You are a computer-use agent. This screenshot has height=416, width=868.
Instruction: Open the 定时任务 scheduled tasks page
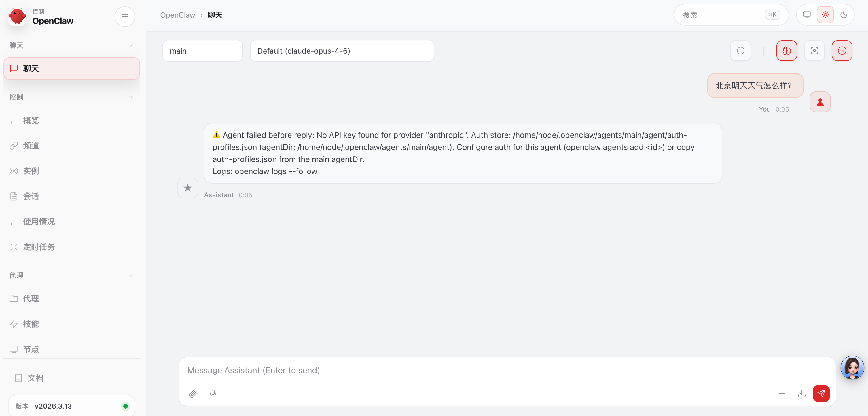39,247
